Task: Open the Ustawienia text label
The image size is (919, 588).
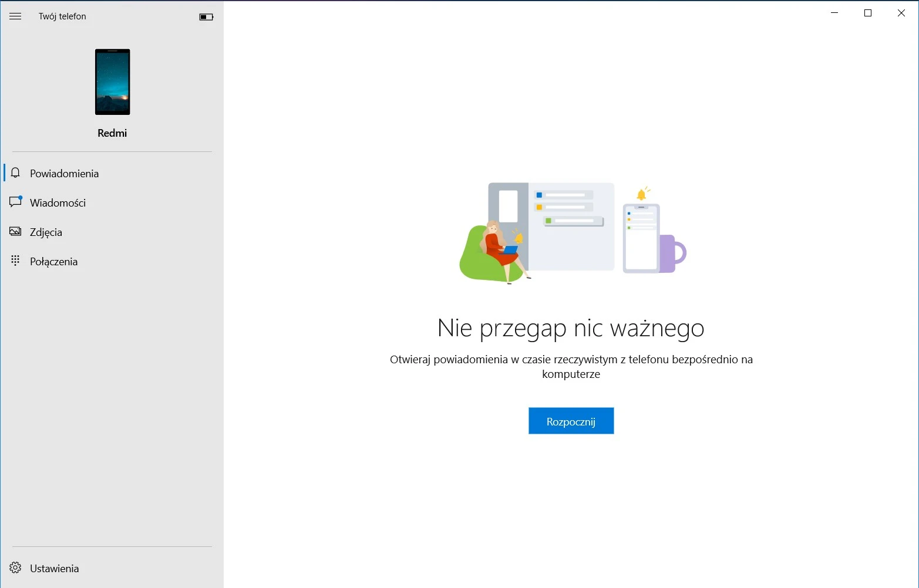Action: [x=54, y=569]
